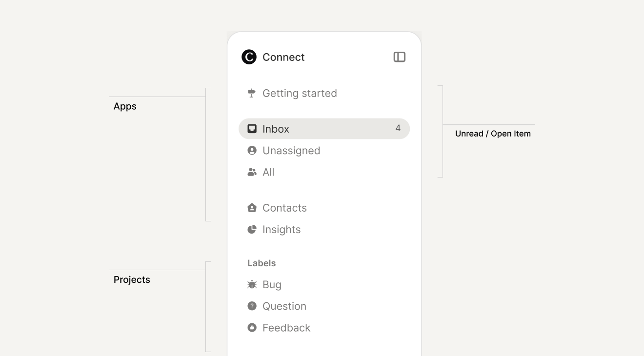Click the All people icon

pos(252,172)
